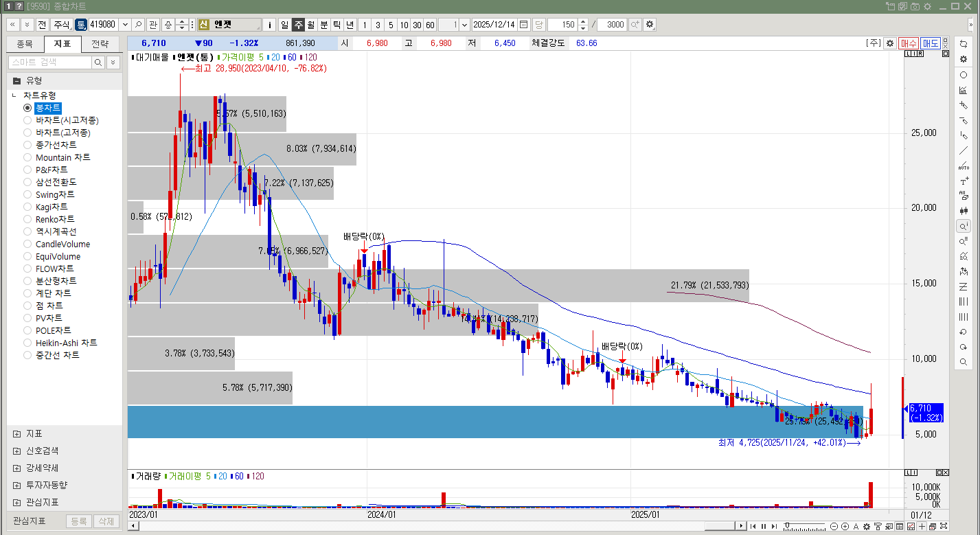This screenshot has height=535, width=980.
Task: Click the pause playback button
Action: [x=763, y=526]
